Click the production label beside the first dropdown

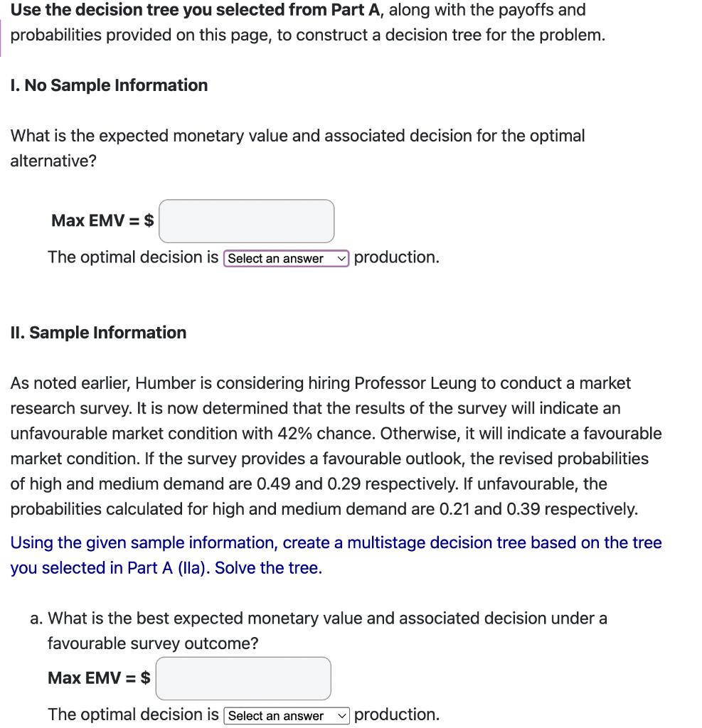tap(396, 257)
